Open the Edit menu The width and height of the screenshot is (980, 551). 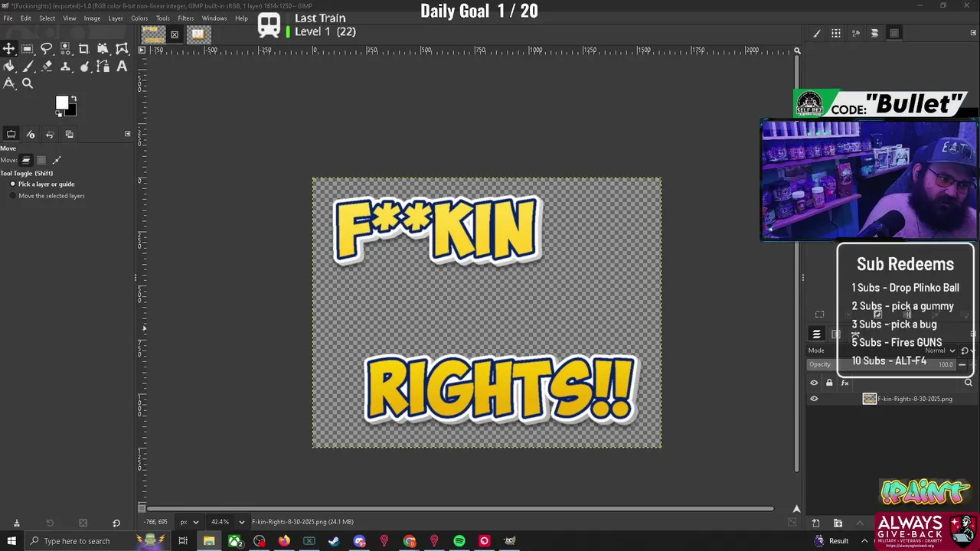(26, 18)
